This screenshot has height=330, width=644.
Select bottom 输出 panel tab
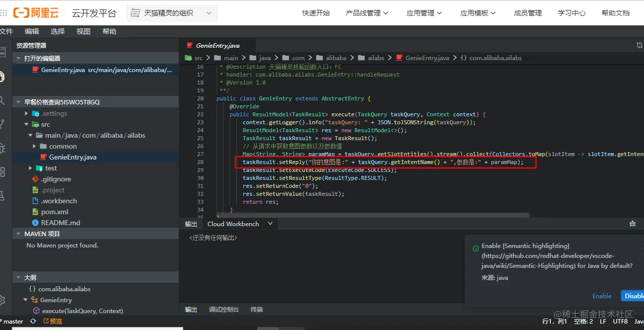click(x=191, y=309)
